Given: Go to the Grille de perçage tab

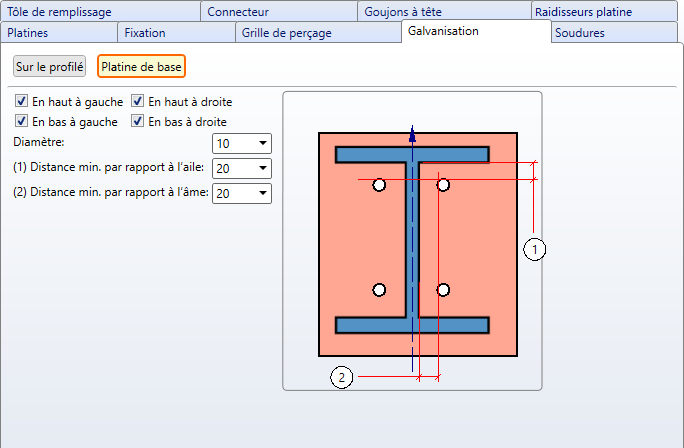Looking at the screenshot, I should pos(286,33).
